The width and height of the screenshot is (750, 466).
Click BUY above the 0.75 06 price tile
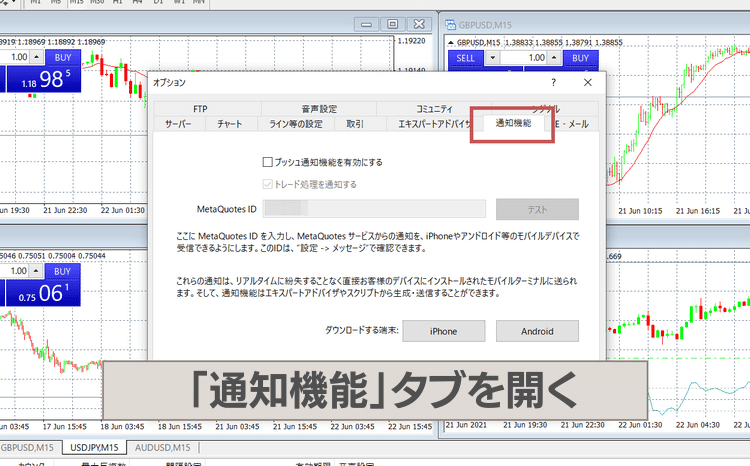click(x=63, y=271)
